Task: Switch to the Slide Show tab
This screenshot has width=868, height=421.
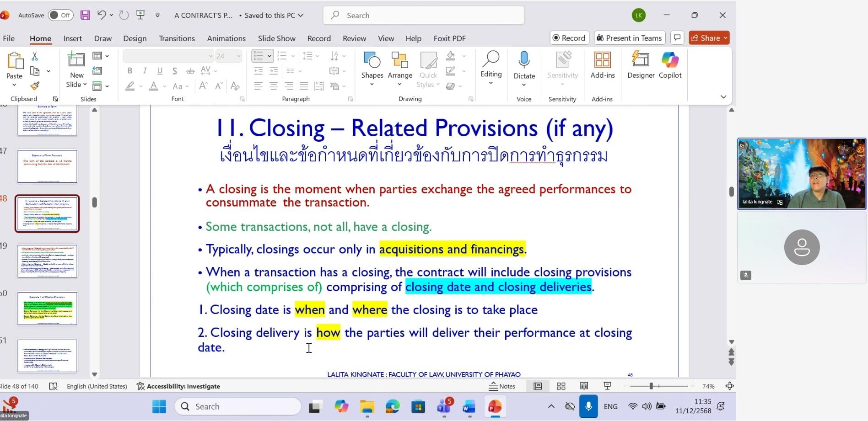Action: pos(276,38)
